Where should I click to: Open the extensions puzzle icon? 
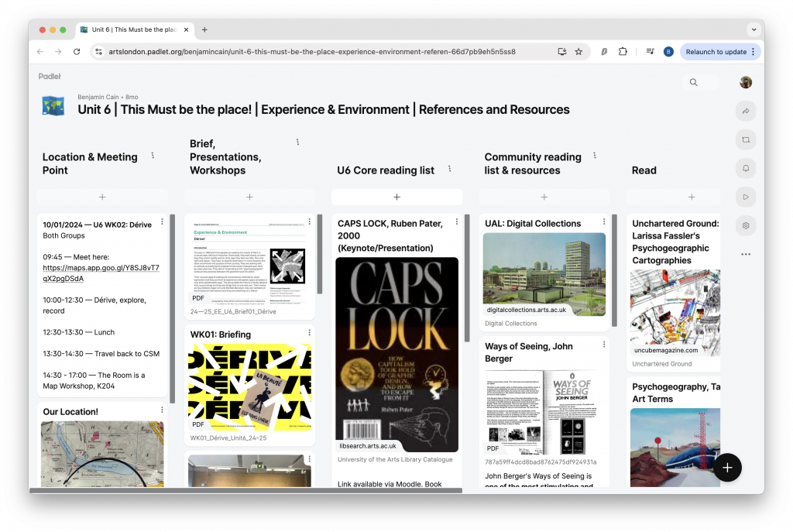623,52
